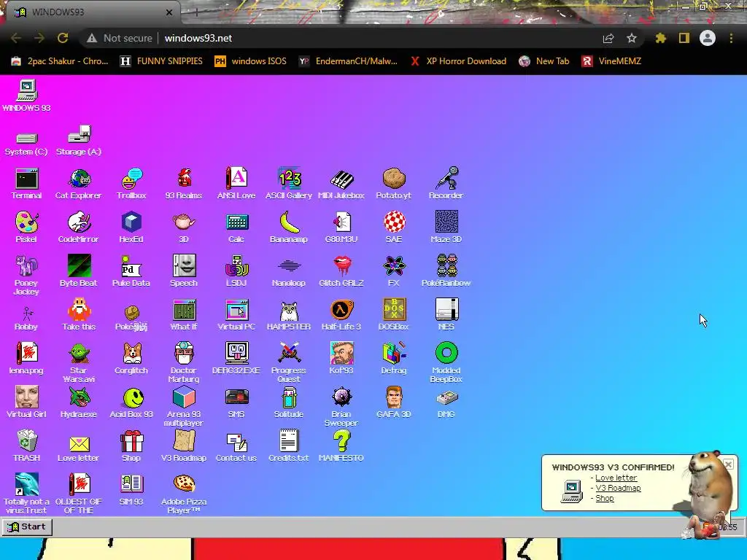Open the CodeMirror editor icon
The image size is (747, 560).
[79, 227]
